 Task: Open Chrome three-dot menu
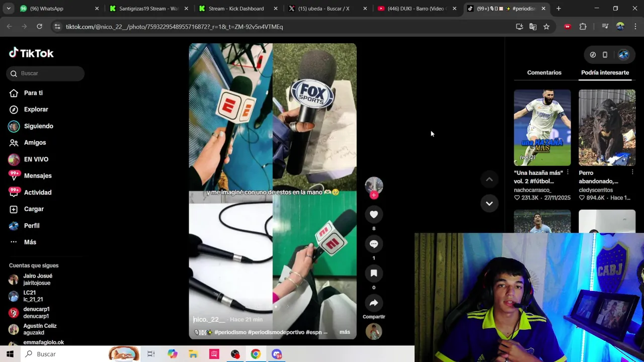(635, 27)
